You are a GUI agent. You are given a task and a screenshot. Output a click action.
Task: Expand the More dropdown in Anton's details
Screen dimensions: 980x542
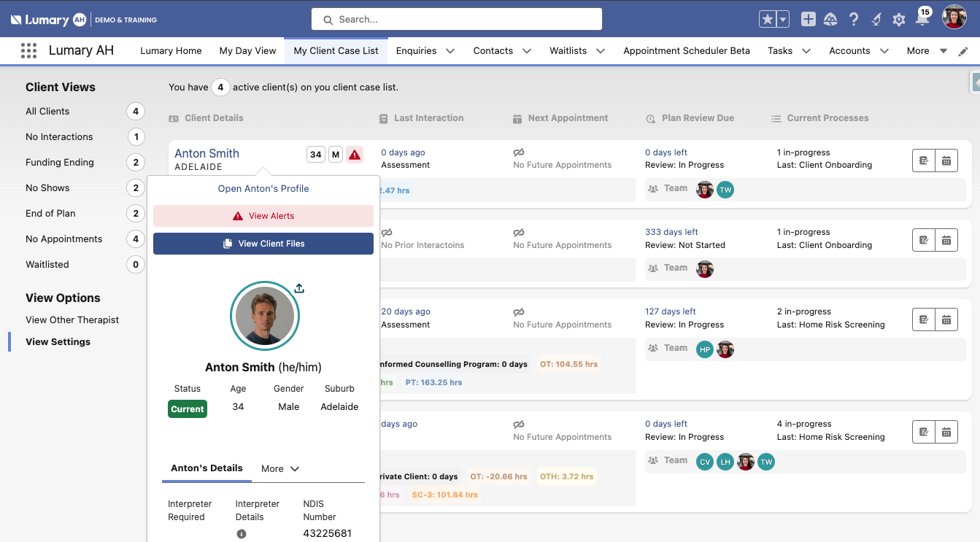pyautogui.click(x=281, y=469)
